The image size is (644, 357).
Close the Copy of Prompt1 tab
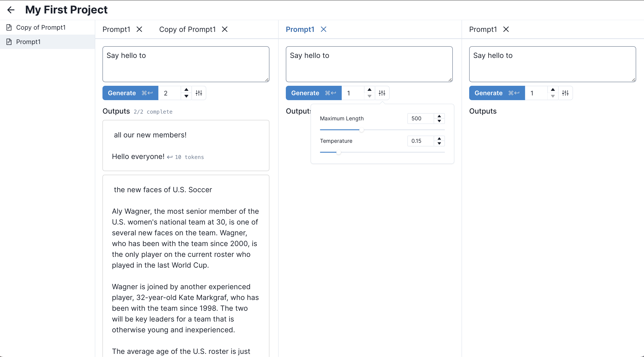(225, 29)
